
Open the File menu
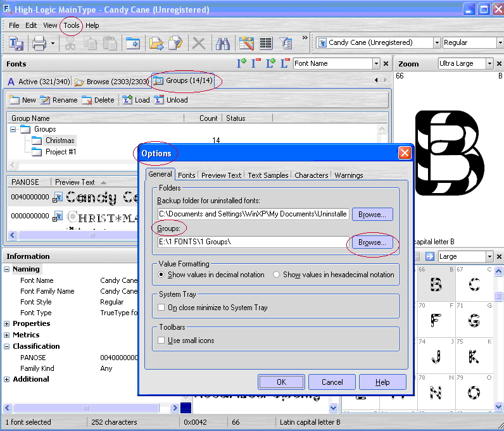(14, 25)
